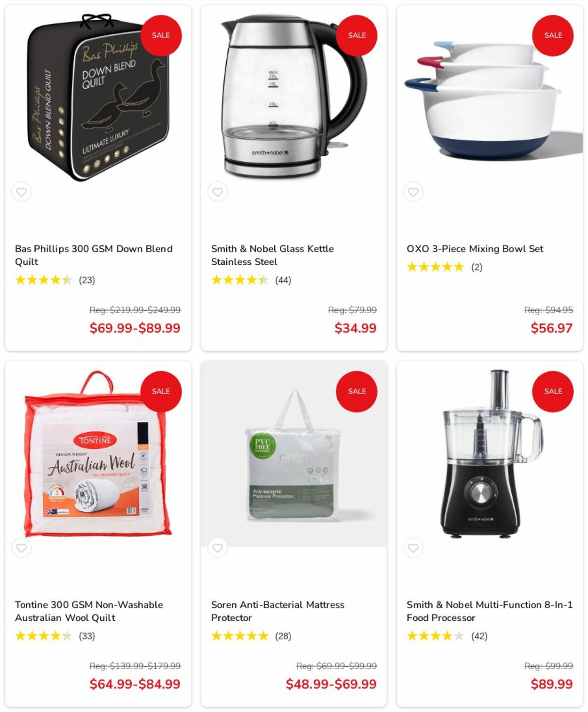Screen dimensions: 588x712
Task: Click the 28 reviews rating for mattress protector
Action: tap(251, 636)
